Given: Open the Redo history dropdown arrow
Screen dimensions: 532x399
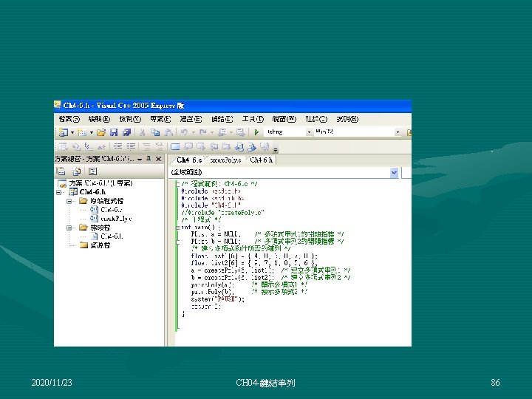Looking at the screenshot, I should click(x=212, y=132).
